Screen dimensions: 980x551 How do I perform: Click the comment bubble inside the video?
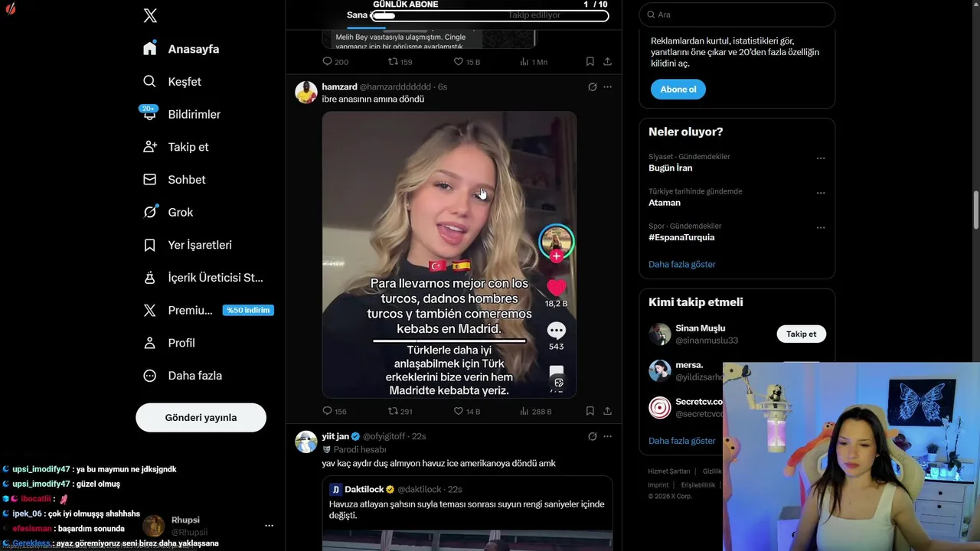556,331
